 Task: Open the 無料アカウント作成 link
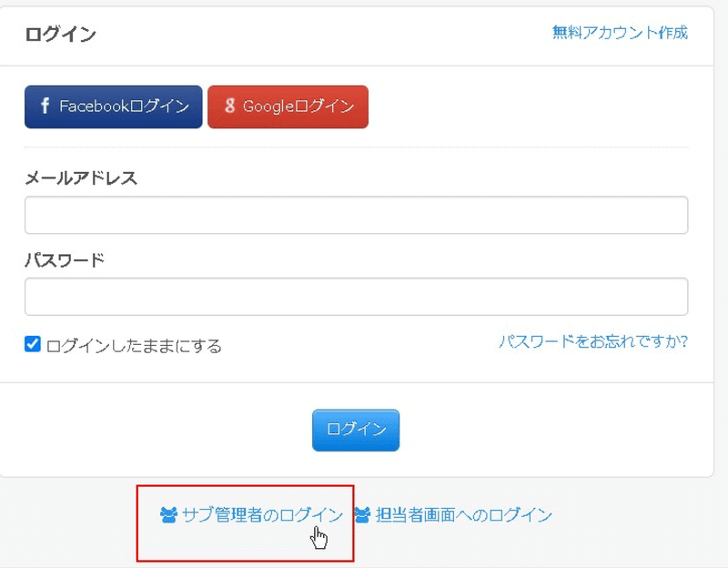pyautogui.click(x=620, y=33)
